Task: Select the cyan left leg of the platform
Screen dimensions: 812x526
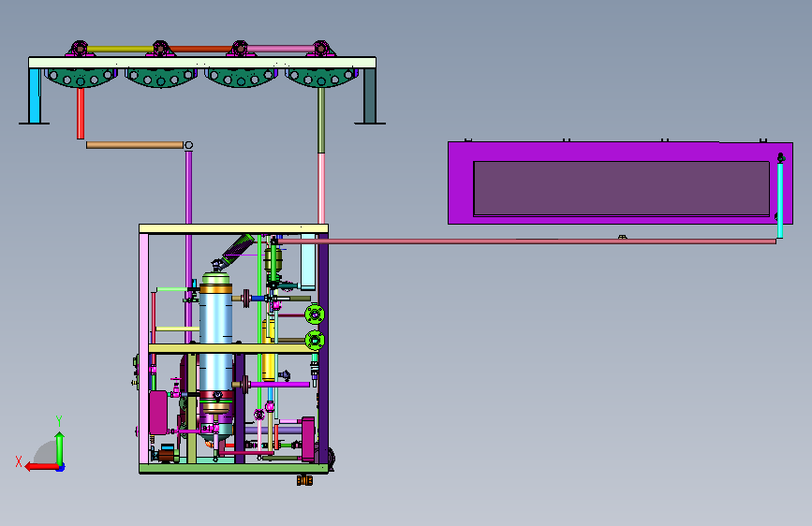Action: [x=35, y=95]
